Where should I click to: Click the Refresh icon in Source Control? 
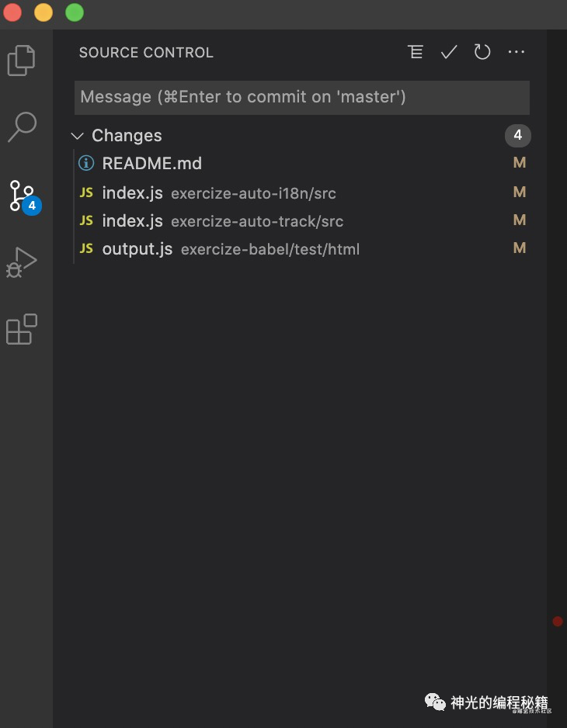point(482,52)
